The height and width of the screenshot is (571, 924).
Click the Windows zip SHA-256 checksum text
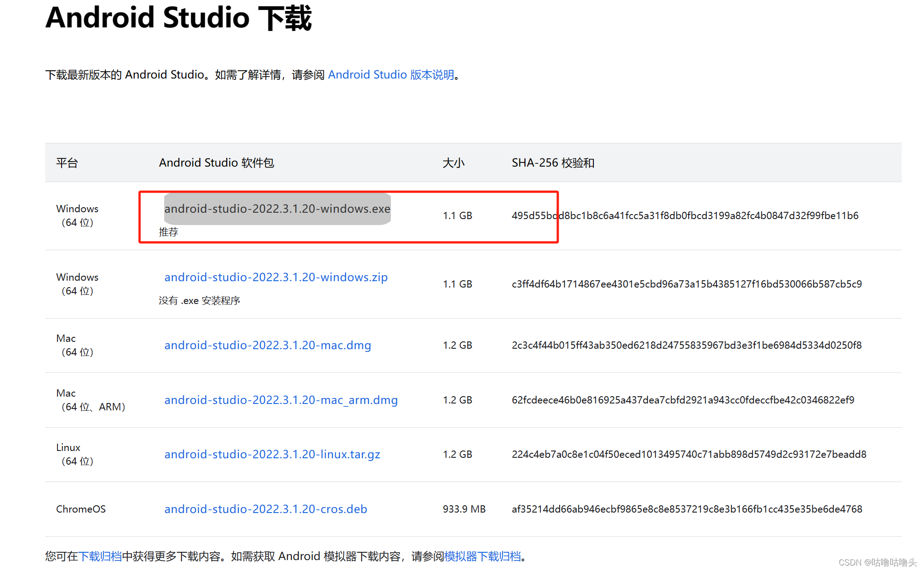tap(686, 284)
